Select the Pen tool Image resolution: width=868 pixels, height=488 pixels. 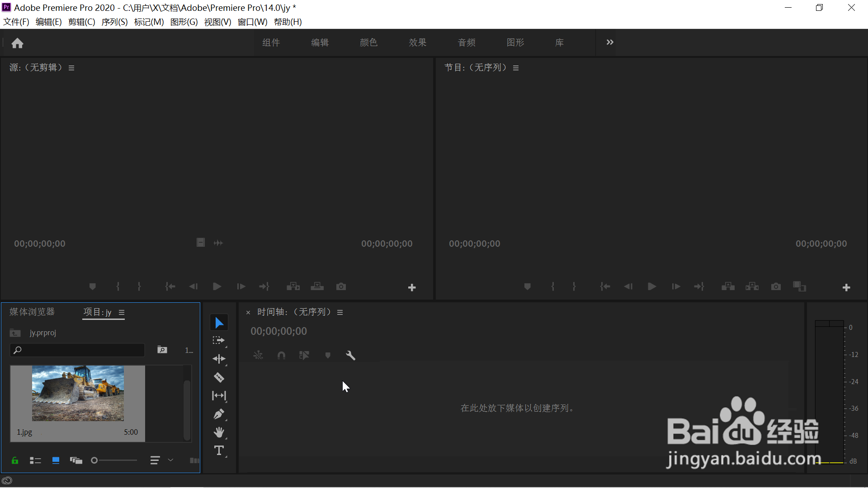[219, 414]
